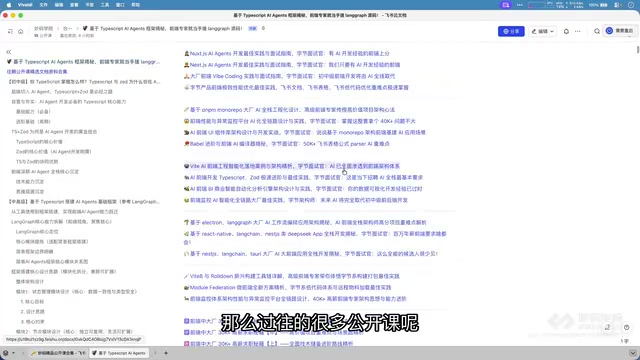Open the three-dot more options menu
This screenshot has height=360, width=640.
(x=578, y=31)
